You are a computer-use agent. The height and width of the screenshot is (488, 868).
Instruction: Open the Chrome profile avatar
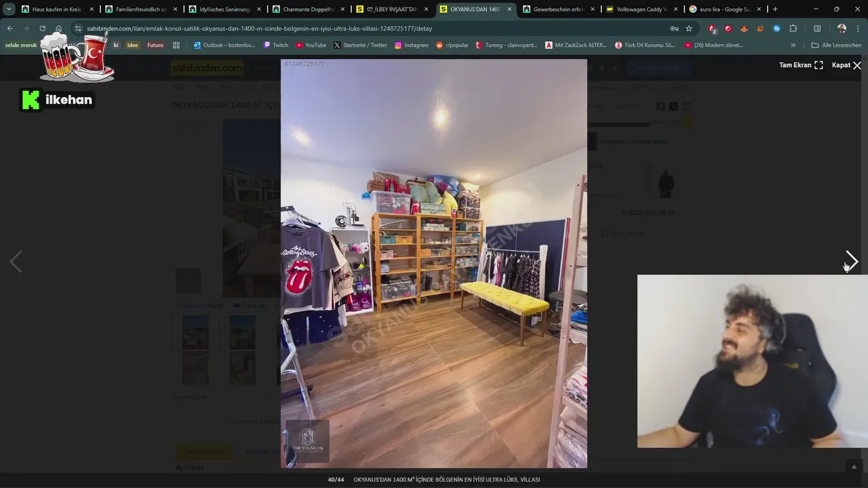(842, 28)
